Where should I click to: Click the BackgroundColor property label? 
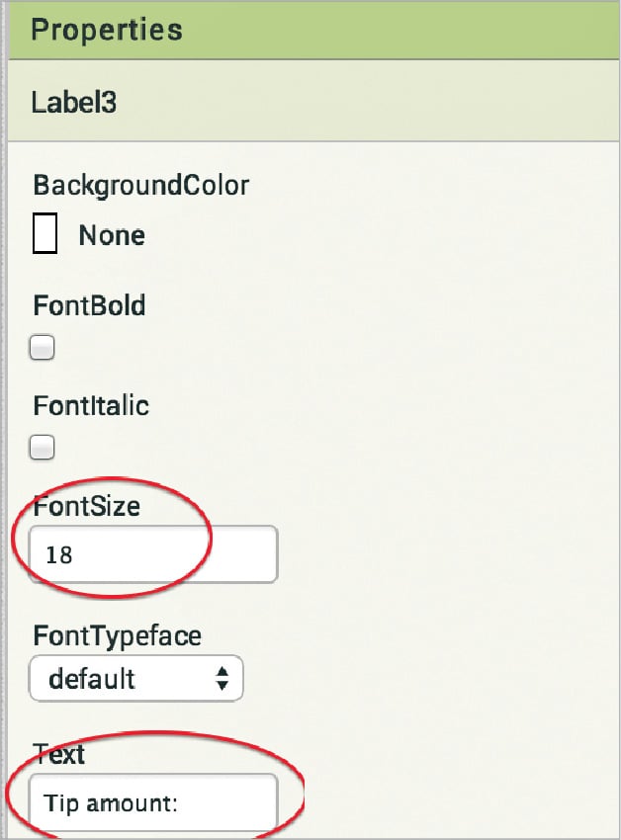pos(140,185)
